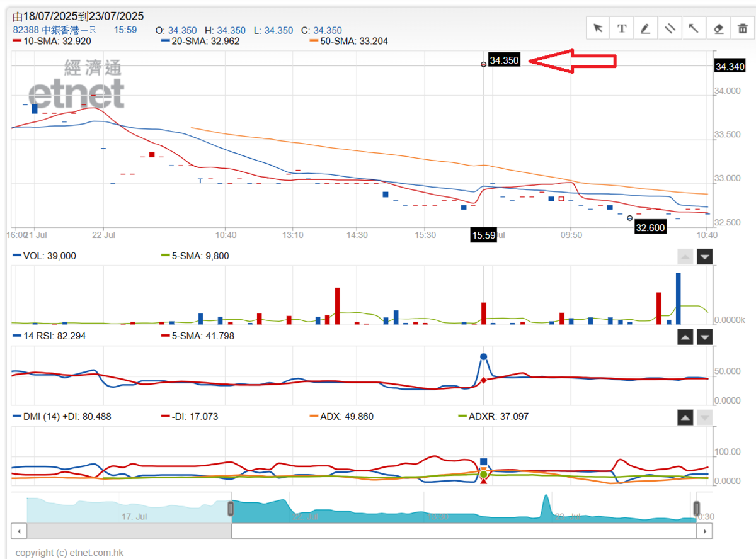Move the RSI panel up
The image size is (756, 559).
click(x=685, y=337)
